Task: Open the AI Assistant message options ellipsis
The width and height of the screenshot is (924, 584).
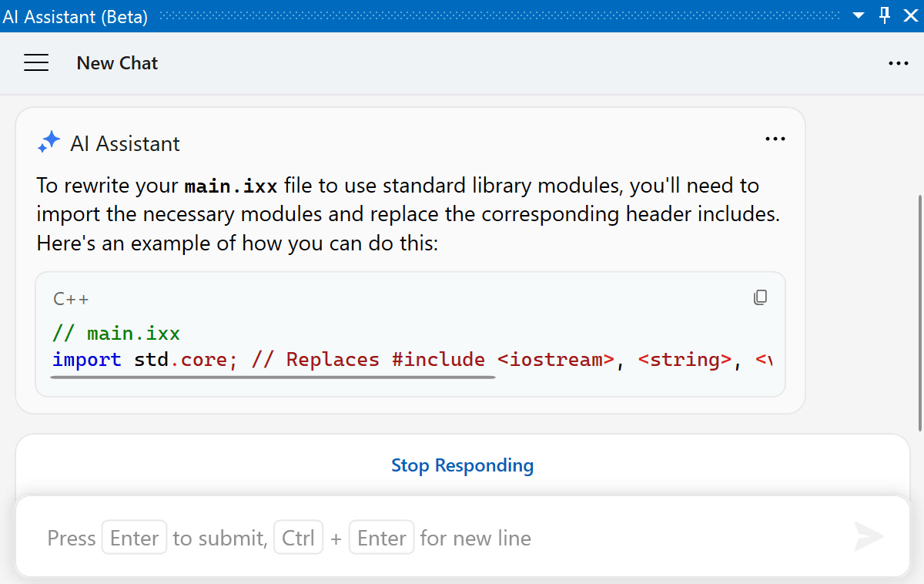Action: click(775, 139)
